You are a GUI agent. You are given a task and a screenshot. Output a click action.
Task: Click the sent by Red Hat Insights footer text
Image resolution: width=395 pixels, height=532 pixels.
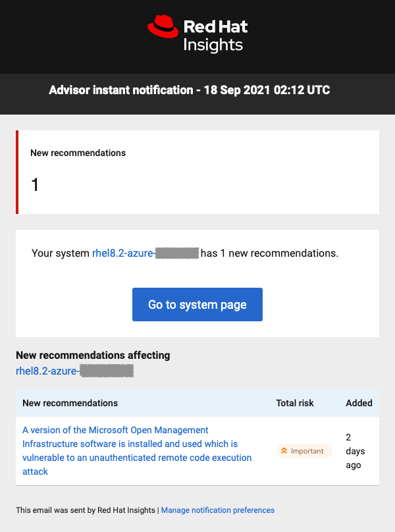point(86,510)
